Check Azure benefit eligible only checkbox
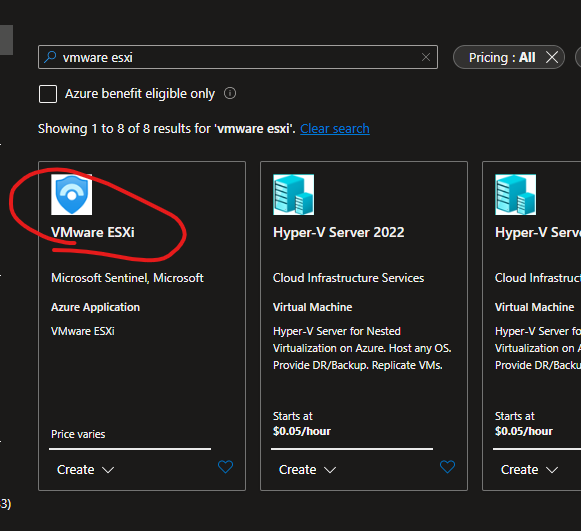 [48, 94]
